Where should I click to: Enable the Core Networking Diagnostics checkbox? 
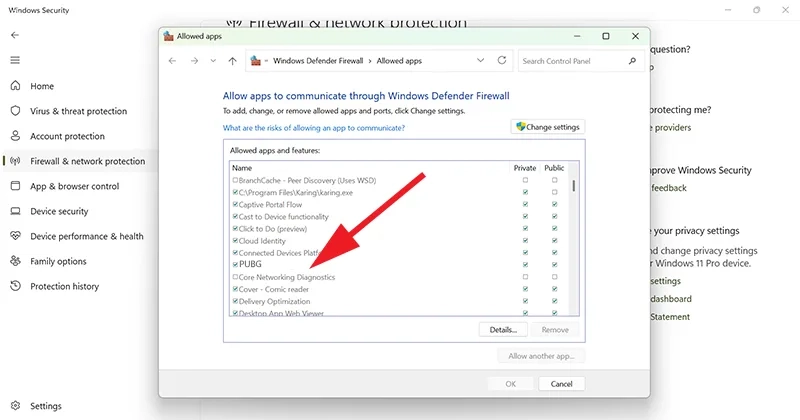pos(235,277)
